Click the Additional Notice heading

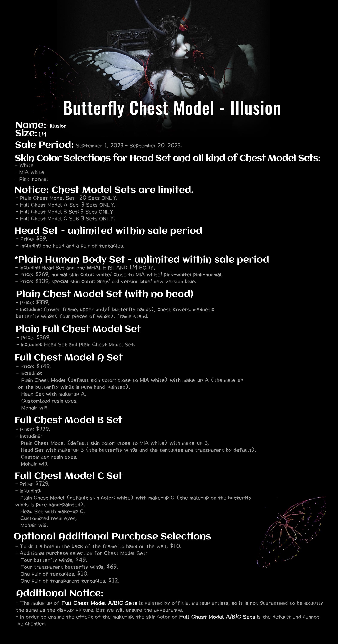click(x=60, y=593)
